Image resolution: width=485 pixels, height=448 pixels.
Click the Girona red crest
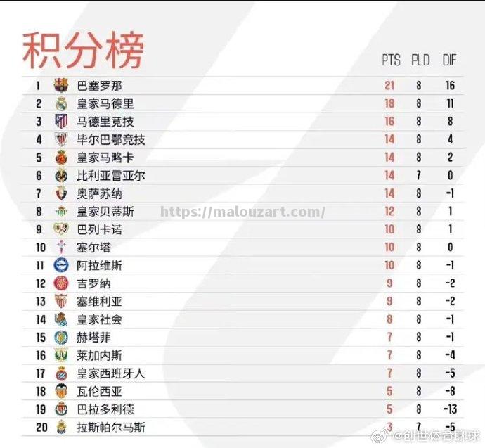(61, 283)
